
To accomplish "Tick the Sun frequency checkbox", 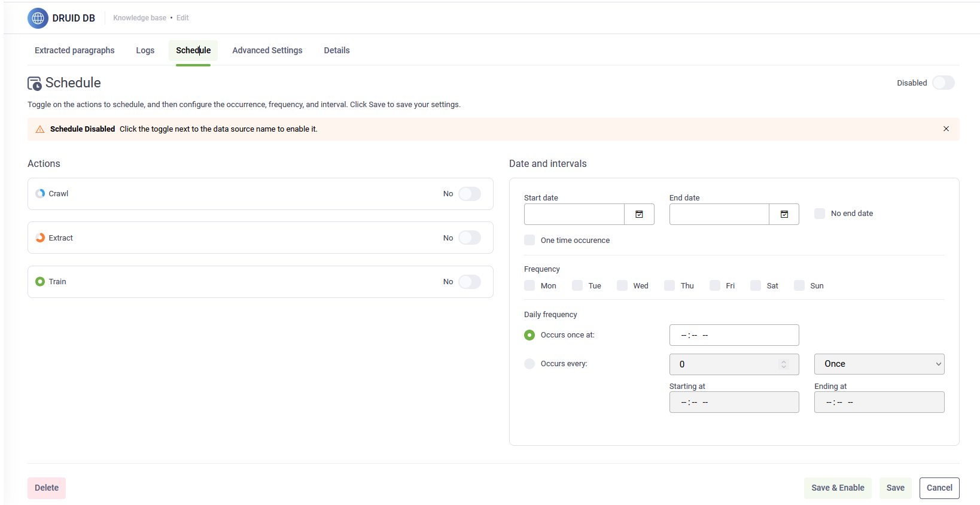I will click(799, 285).
